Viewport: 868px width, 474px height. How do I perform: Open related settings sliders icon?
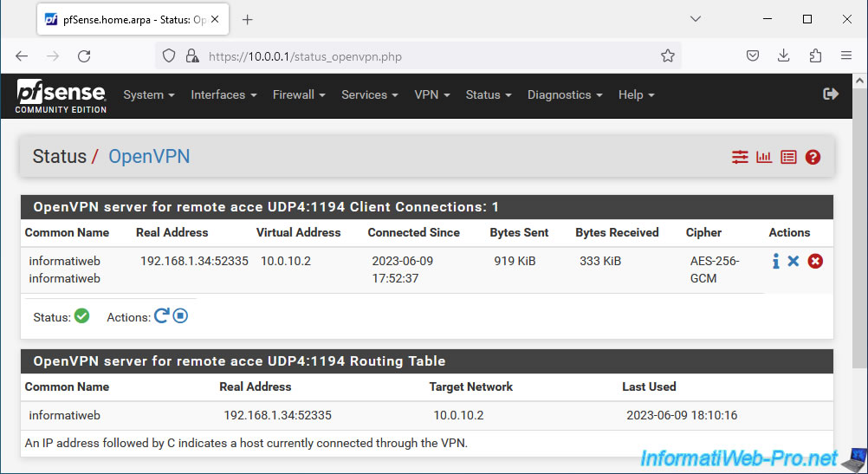[740, 157]
